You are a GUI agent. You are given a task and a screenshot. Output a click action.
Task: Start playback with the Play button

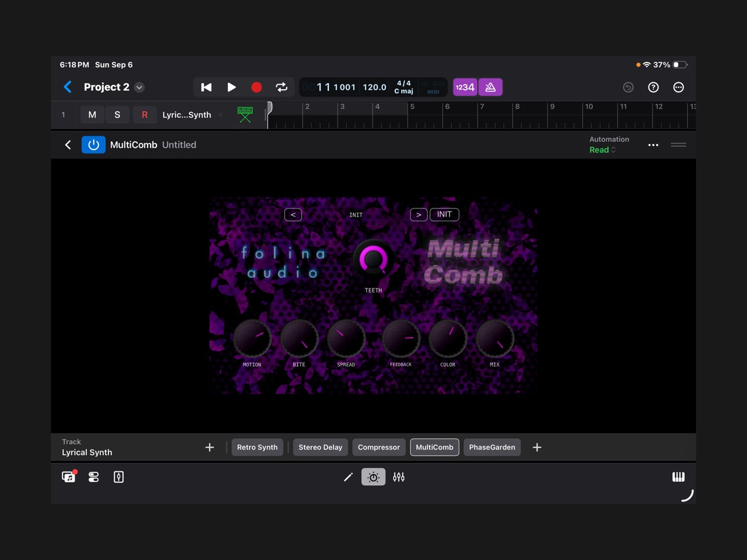coord(232,87)
